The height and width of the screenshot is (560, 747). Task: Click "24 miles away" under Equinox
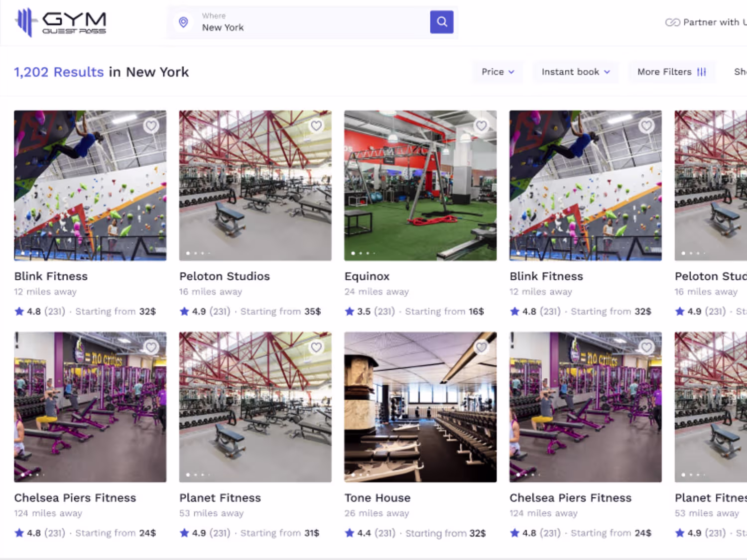tap(376, 292)
